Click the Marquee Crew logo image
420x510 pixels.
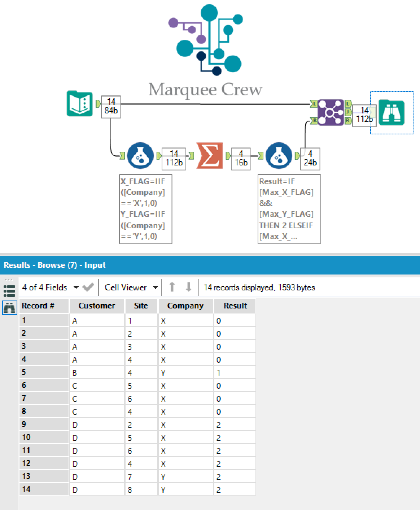(206, 51)
